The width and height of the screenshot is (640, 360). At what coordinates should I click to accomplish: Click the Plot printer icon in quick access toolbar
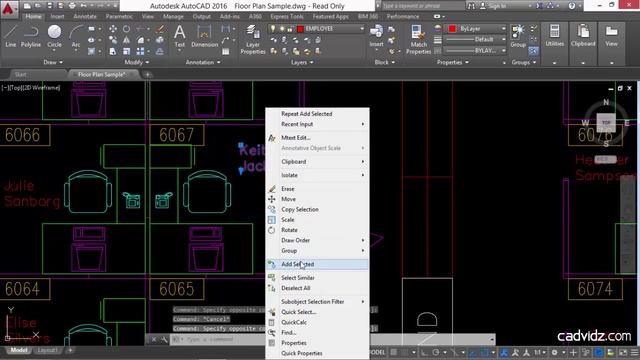[x=72, y=6]
